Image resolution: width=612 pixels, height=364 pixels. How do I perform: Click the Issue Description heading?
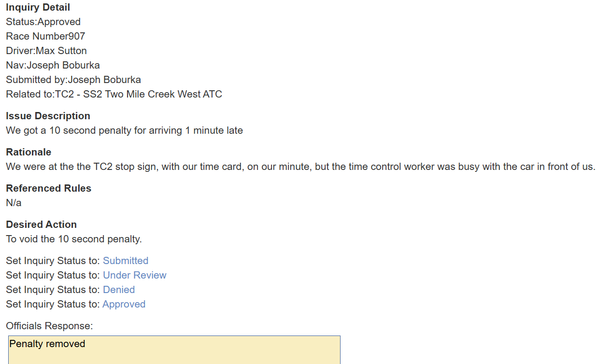48,116
